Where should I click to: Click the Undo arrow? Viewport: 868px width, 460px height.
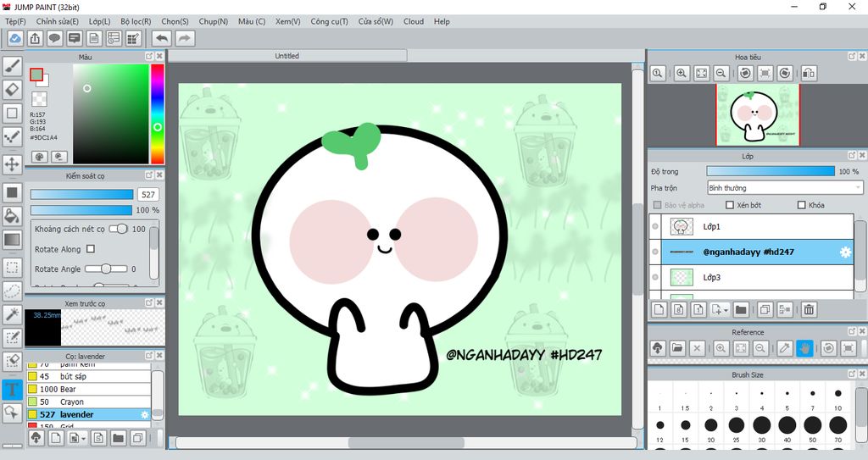[162, 38]
